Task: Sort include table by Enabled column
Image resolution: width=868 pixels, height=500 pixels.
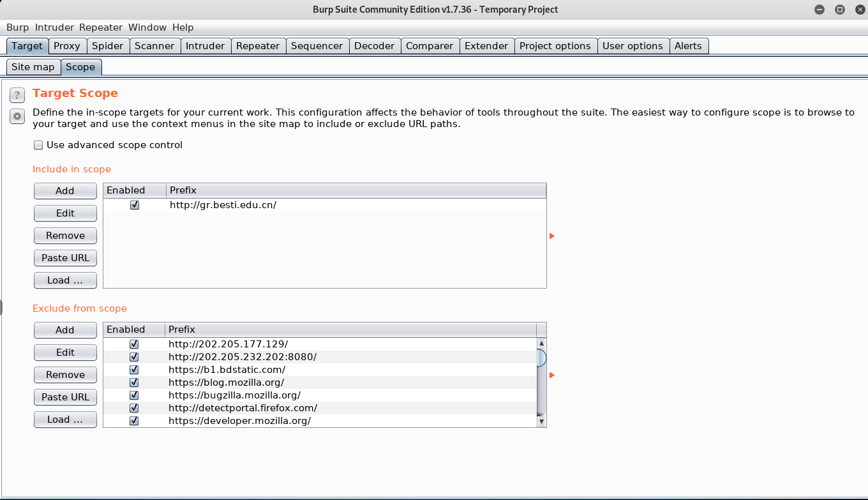Action: coord(135,190)
